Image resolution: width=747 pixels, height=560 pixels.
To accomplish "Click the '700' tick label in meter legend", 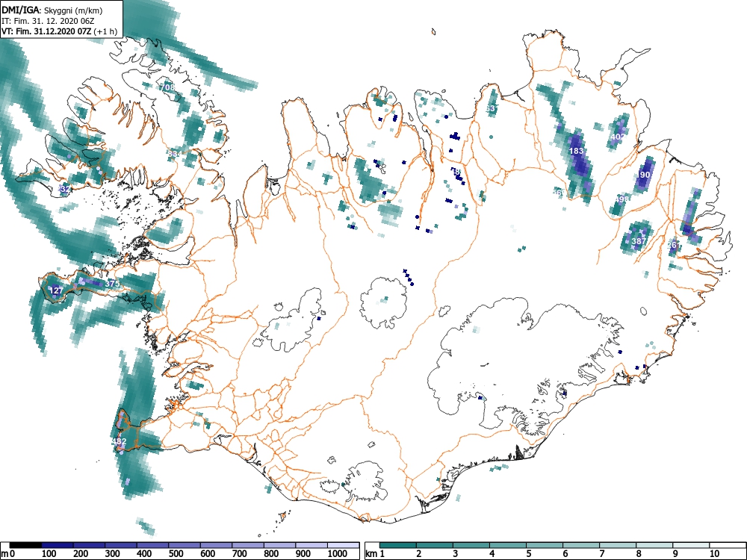I will (x=240, y=554).
